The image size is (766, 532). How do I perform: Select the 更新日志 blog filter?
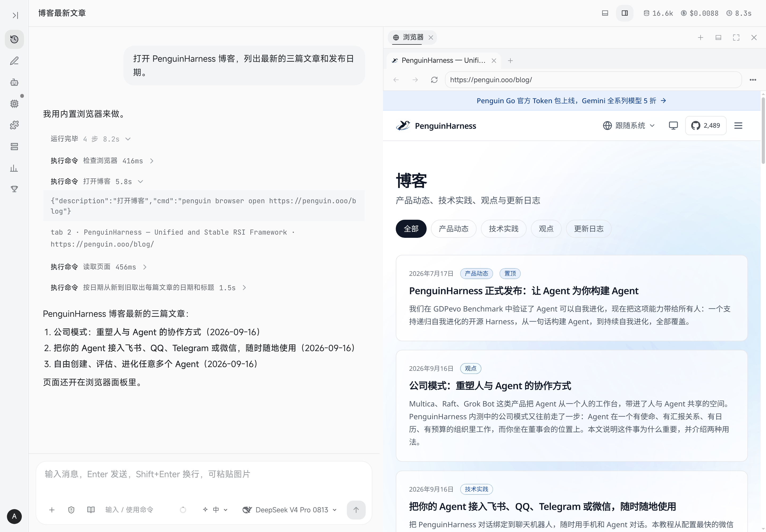coord(589,229)
